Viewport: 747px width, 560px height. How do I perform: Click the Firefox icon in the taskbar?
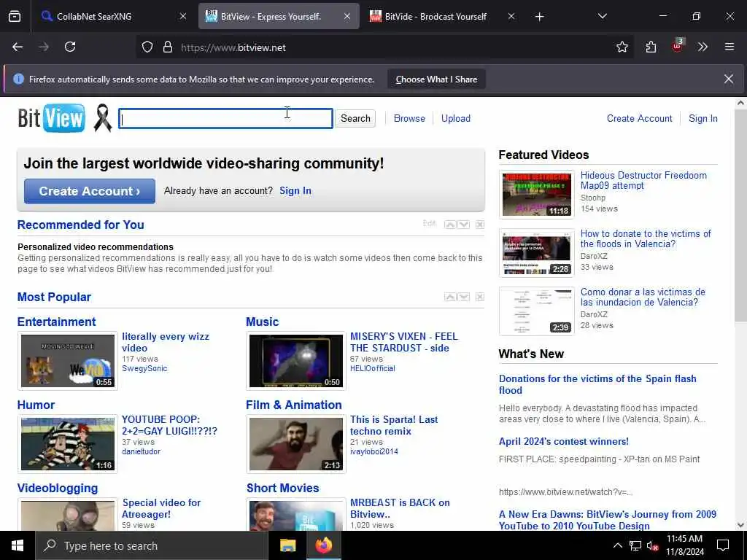tap(323, 545)
